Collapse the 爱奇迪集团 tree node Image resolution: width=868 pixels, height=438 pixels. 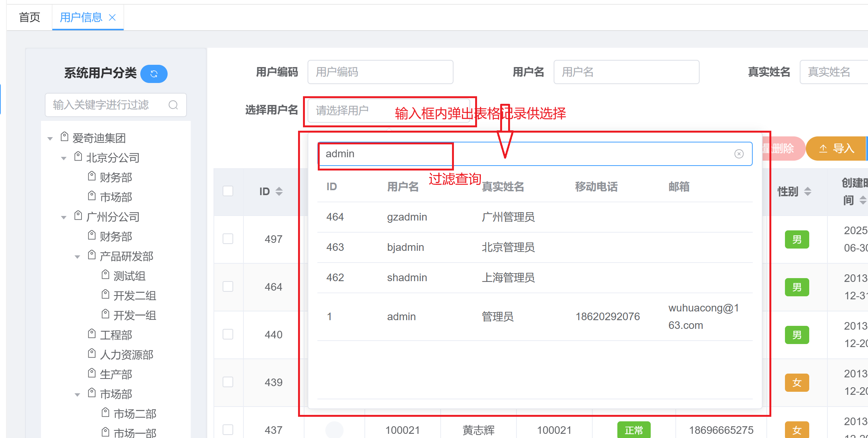click(x=50, y=138)
